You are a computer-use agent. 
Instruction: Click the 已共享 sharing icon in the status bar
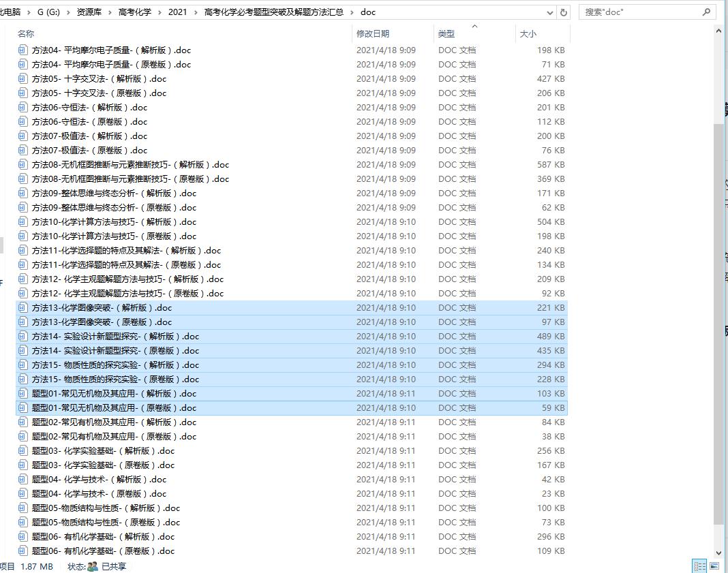(92, 566)
